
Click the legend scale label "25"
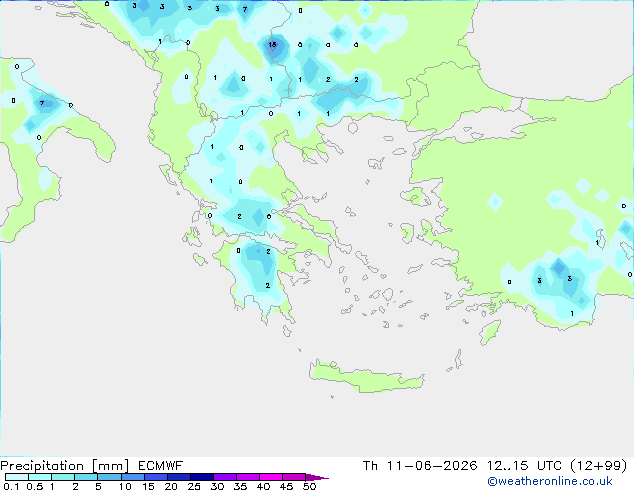click(194, 486)
